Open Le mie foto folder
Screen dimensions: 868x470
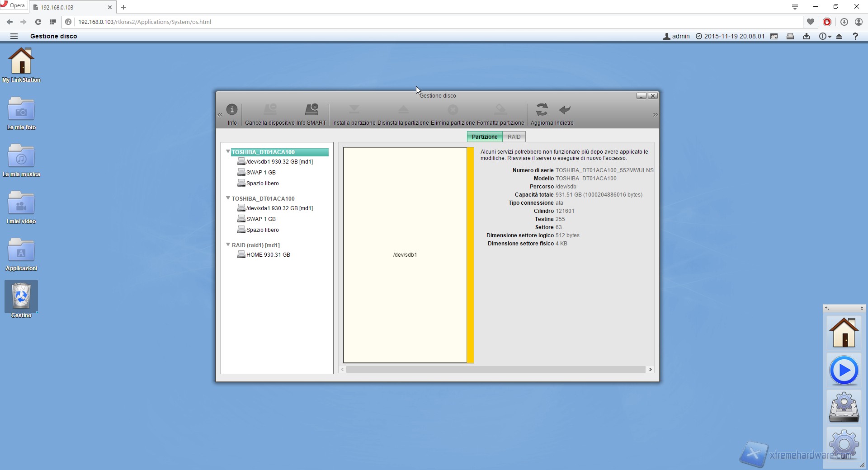click(x=21, y=110)
